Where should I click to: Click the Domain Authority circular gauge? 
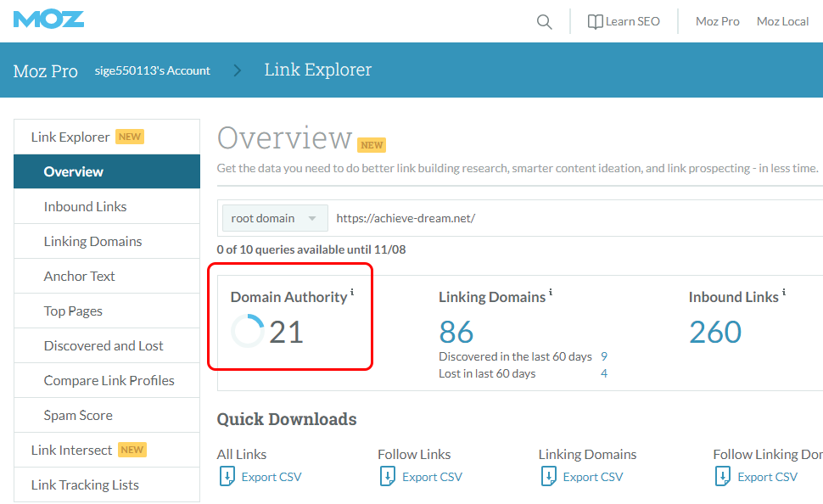click(247, 331)
